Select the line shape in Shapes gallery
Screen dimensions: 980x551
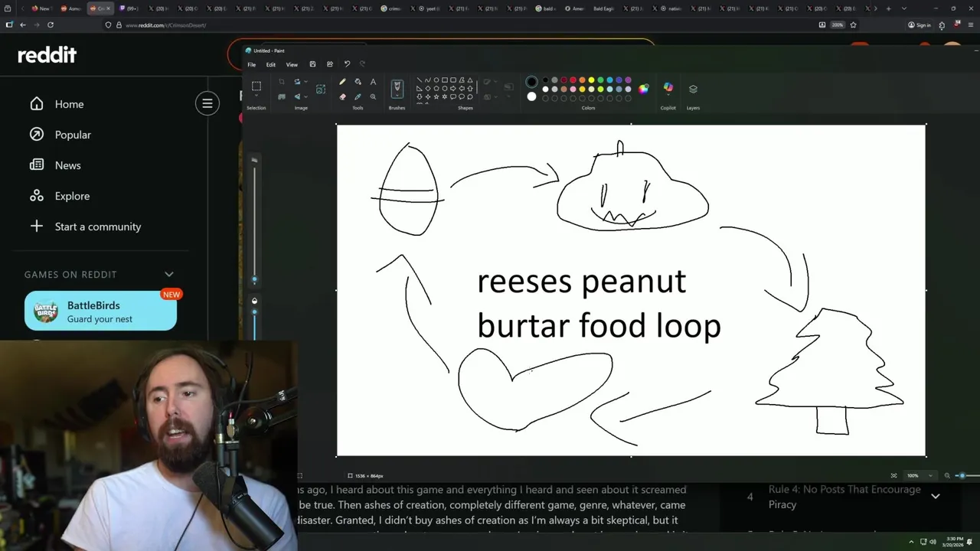420,80
